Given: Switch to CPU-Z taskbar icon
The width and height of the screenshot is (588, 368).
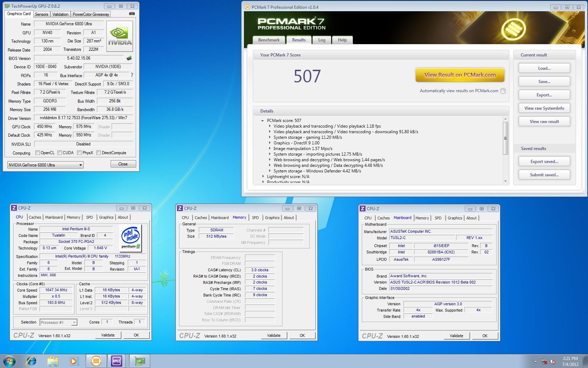Looking at the screenshot, I should point(117,361).
